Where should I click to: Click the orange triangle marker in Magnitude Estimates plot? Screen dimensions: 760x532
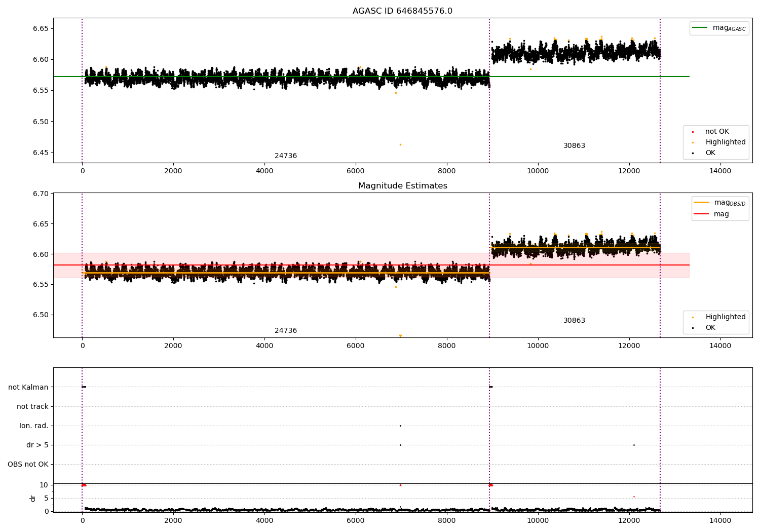point(400,336)
